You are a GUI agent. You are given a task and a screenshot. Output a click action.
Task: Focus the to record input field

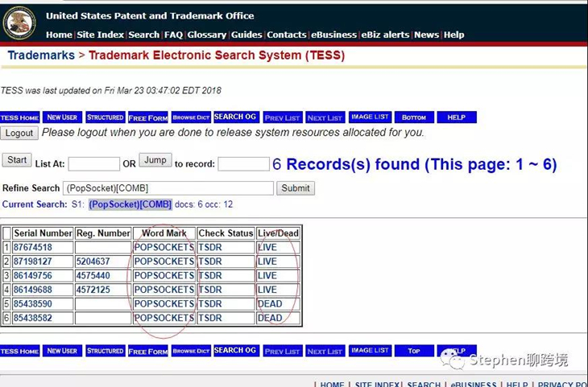pos(244,164)
